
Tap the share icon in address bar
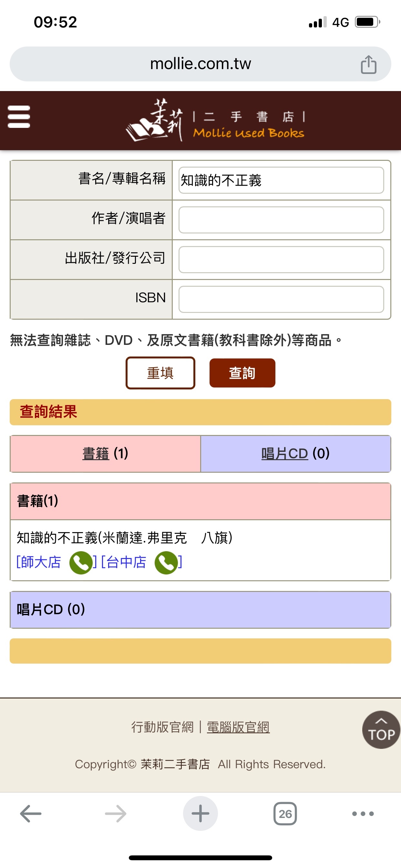pyautogui.click(x=368, y=64)
